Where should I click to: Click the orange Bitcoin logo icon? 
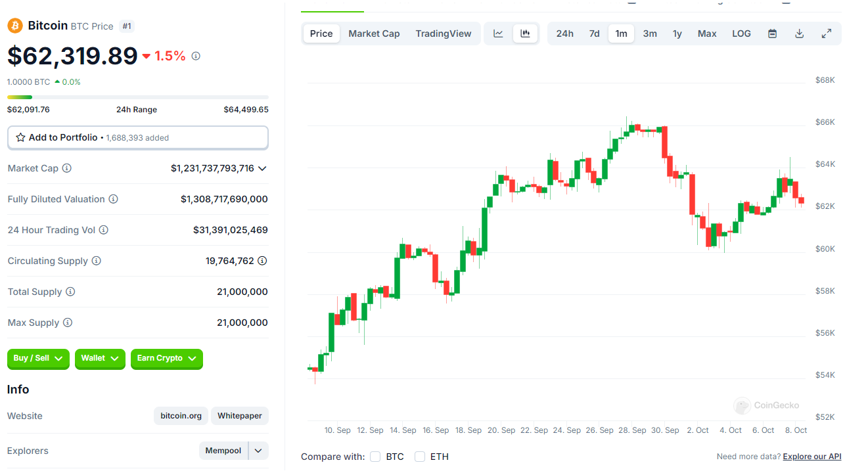coord(15,26)
